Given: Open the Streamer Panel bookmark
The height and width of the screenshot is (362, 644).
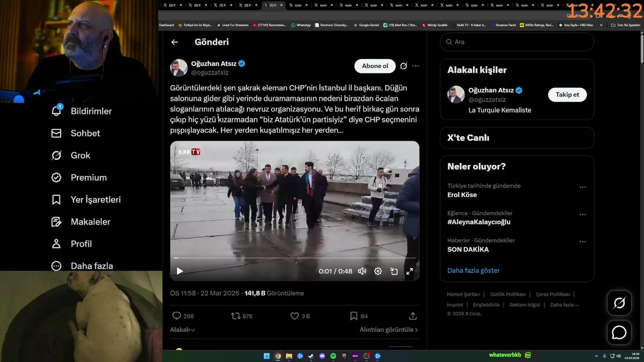Looking at the screenshot, I should [503, 25].
